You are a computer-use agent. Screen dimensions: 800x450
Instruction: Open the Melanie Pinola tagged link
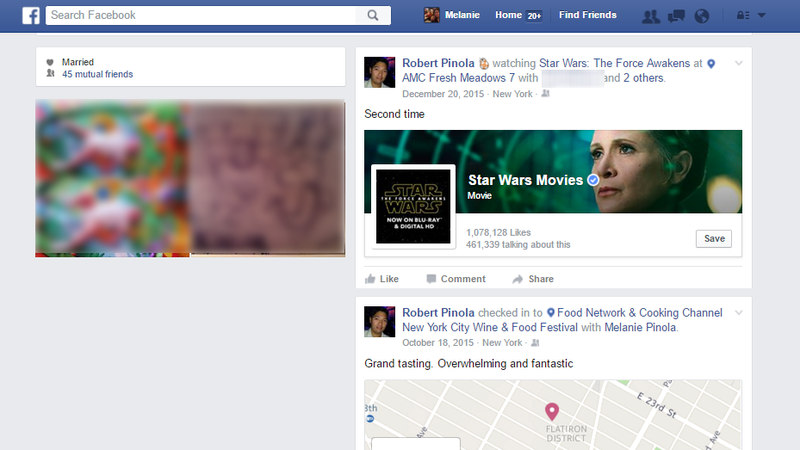[640, 328]
